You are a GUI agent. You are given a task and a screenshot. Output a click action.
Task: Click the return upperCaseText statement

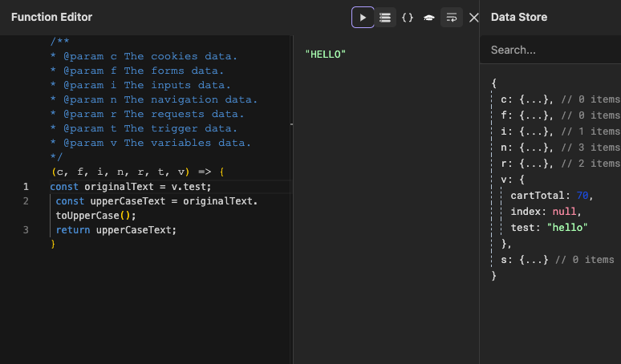tap(116, 230)
